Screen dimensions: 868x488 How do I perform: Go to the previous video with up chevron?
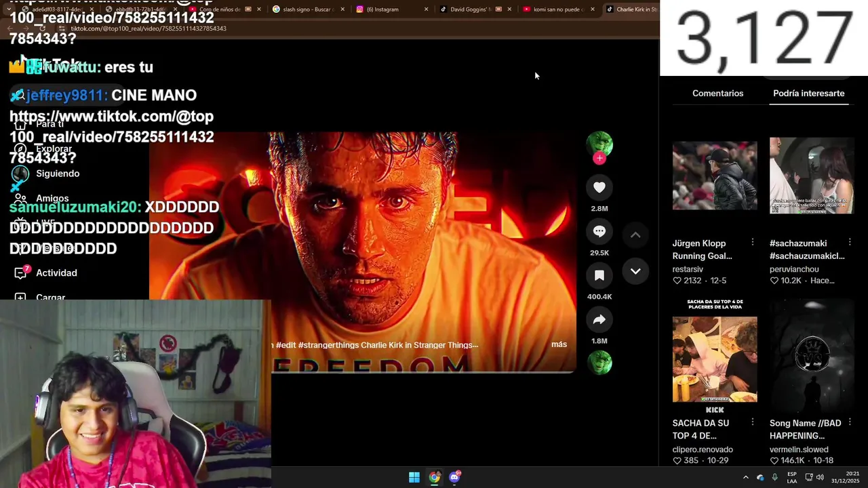click(635, 235)
